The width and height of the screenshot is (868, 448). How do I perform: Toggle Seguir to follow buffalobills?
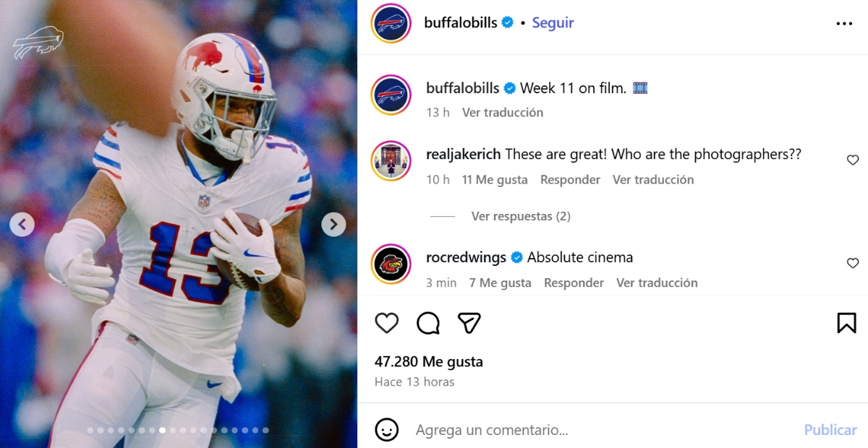pyautogui.click(x=553, y=22)
